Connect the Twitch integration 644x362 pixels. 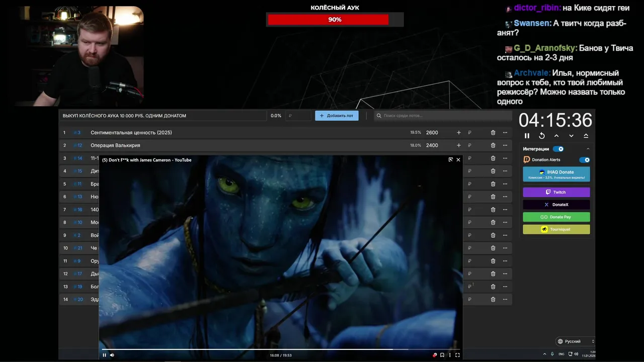coord(556,192)
